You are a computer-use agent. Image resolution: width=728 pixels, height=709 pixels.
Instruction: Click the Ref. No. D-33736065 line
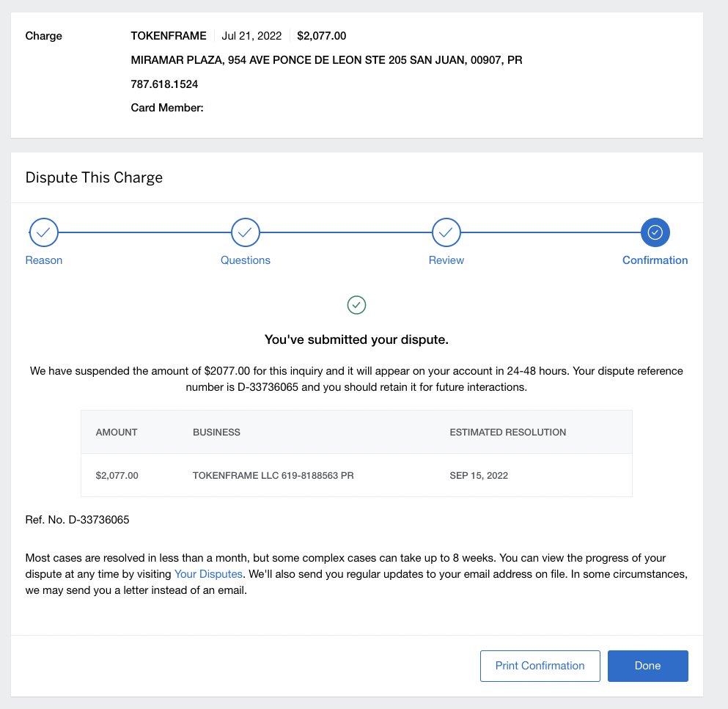[x=77, y=520]
